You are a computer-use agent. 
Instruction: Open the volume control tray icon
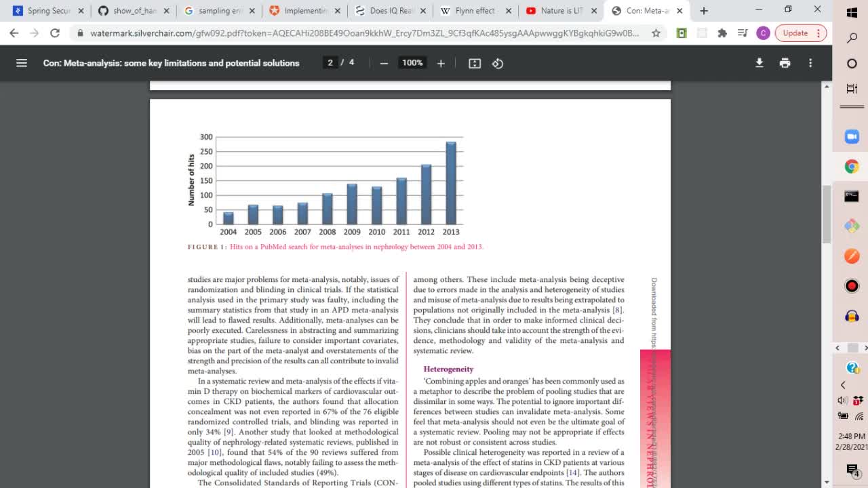(x=843, y=401)
